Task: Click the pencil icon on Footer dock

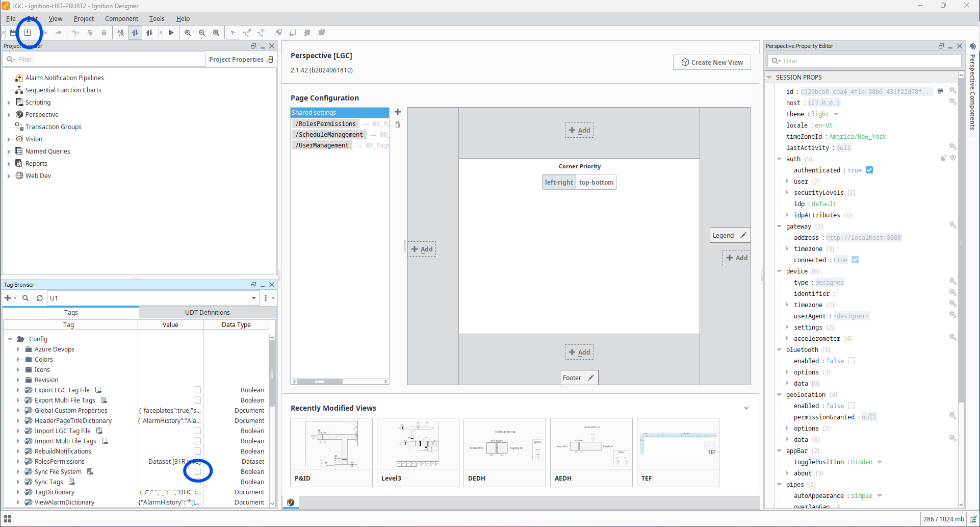Action: (591, 378)
